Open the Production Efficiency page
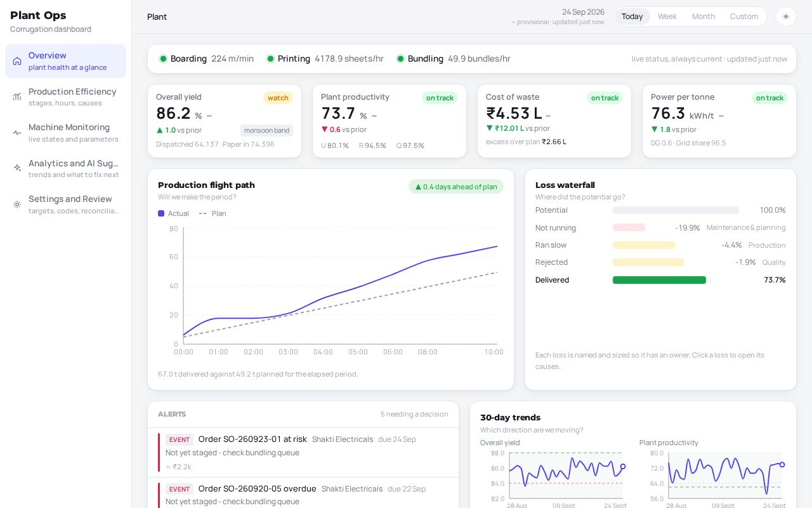Viewport: 812px width, 508px height. (65, 97)
